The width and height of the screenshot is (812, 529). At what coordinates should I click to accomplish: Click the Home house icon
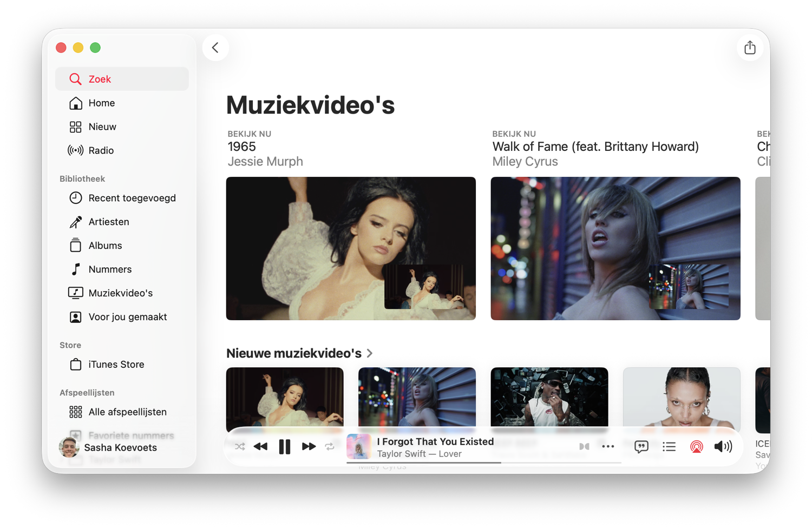[75, 103]
